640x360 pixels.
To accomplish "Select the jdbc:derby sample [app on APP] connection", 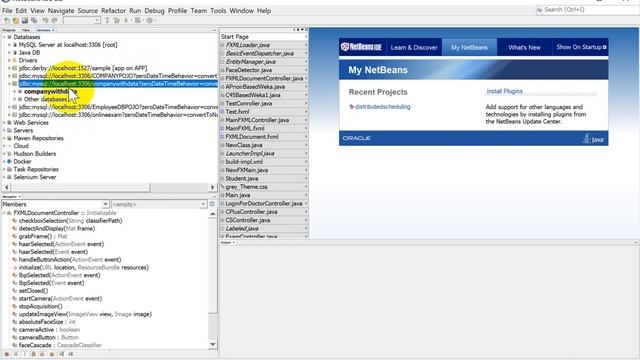I will pyautogui.click(x=82, y=68).
